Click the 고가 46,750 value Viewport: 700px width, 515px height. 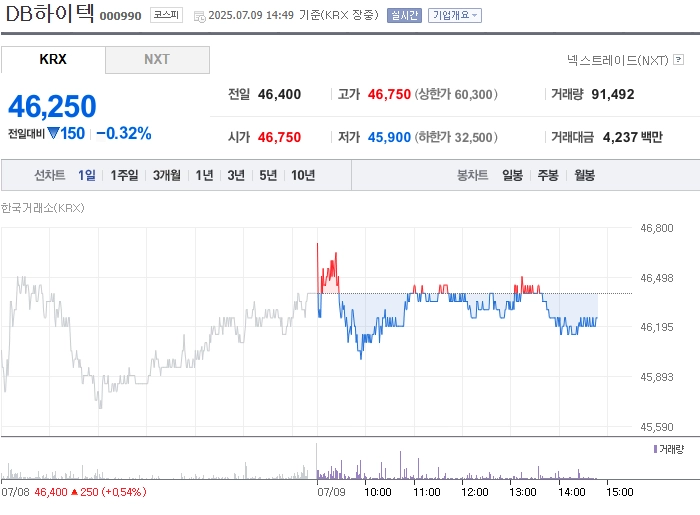pos(389,94)
